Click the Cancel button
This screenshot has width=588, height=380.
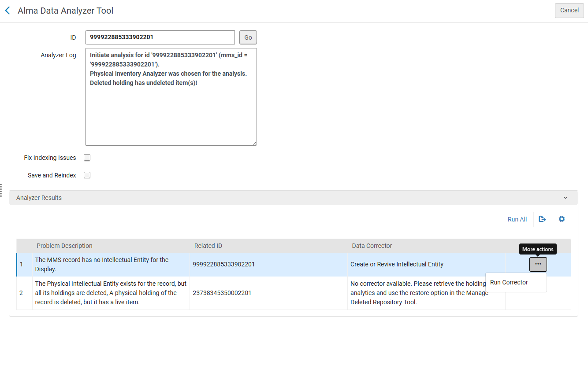pyautogui.click(x=569, y=11)
